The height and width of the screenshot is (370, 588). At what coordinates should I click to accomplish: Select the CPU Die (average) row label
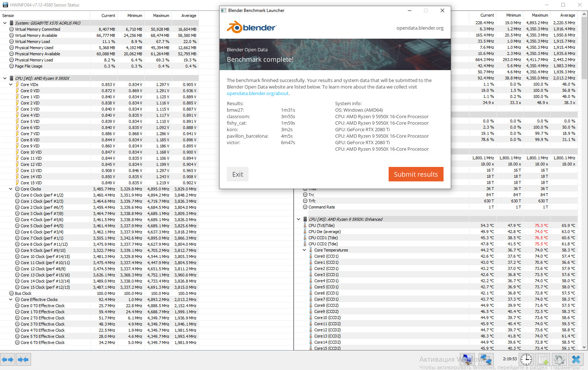(x=324, y=232)
